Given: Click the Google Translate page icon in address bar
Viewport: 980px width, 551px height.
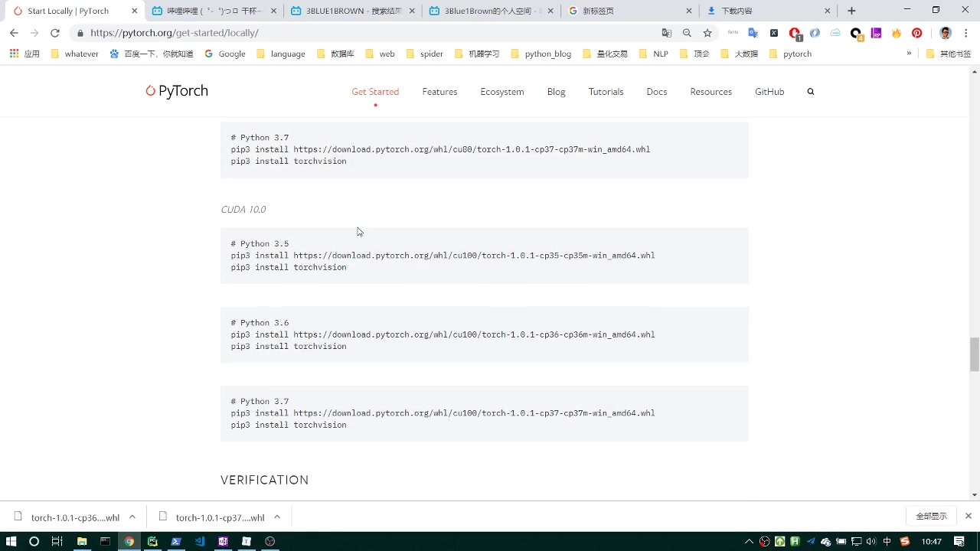Looking at the screenshot, I should pyautogui.click(x=667, y=33).
